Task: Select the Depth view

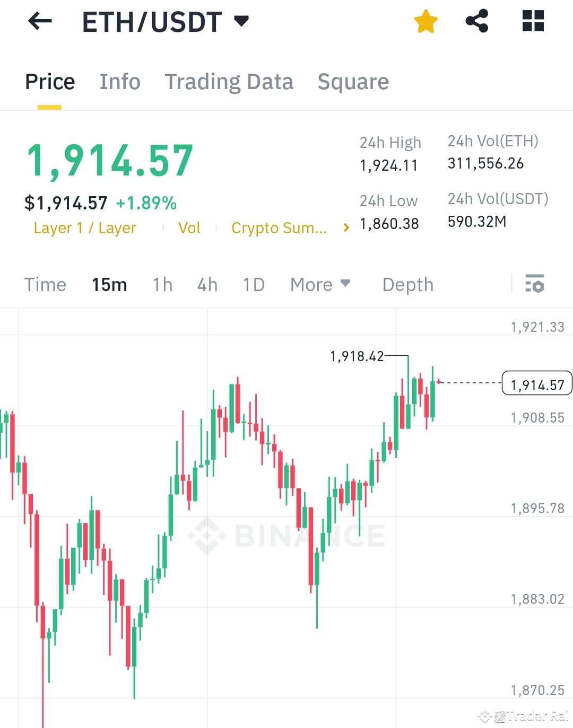Action: (x=407, y=285)
